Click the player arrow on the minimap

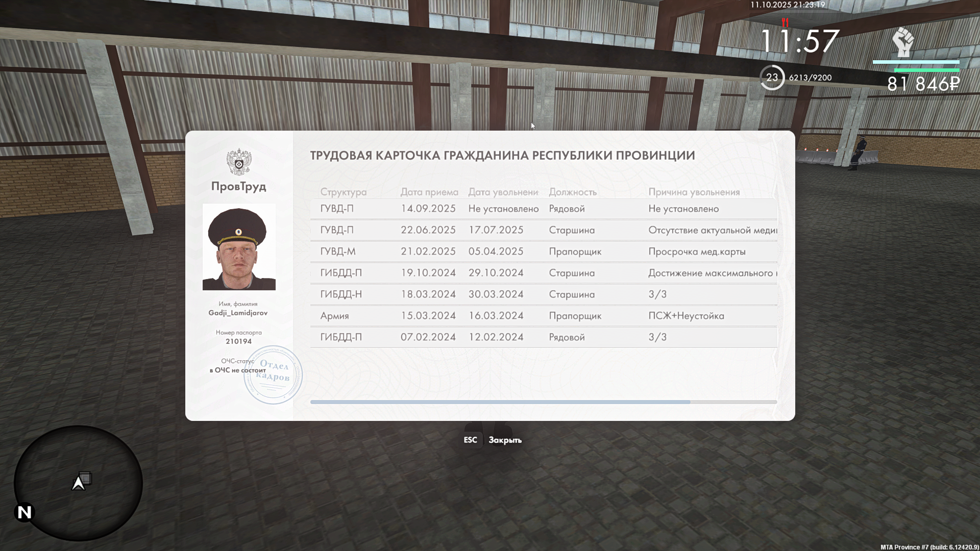click(x=79, y=483)
